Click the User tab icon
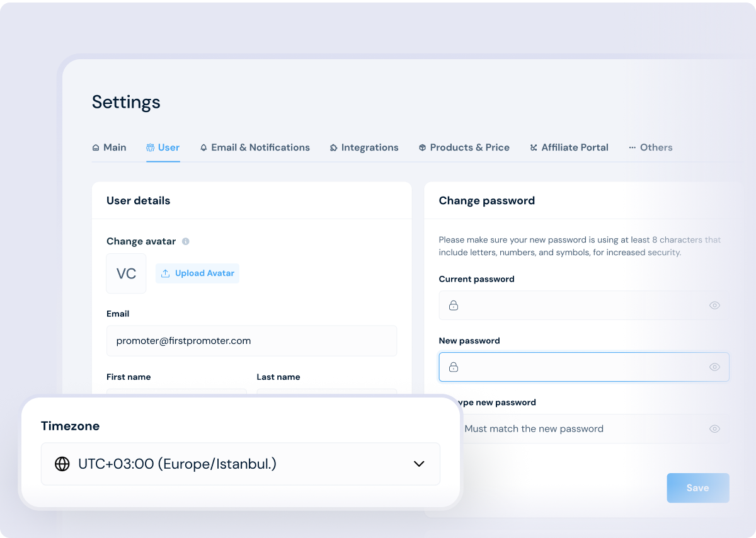The width and height of the screenshot is (756, 538). [150, 148]
